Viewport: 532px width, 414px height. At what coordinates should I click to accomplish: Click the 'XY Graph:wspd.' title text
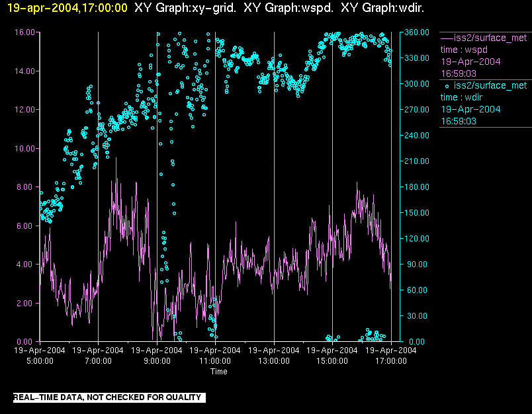288,8
